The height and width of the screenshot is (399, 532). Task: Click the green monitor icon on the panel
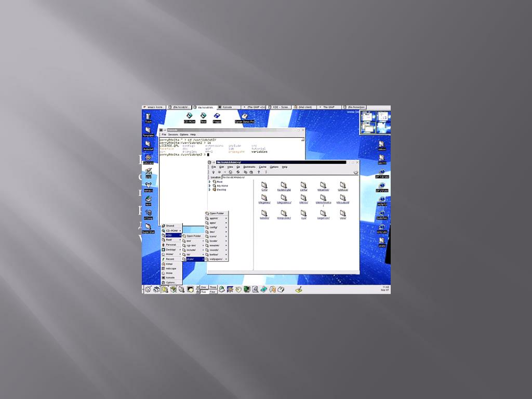point(247,289)
